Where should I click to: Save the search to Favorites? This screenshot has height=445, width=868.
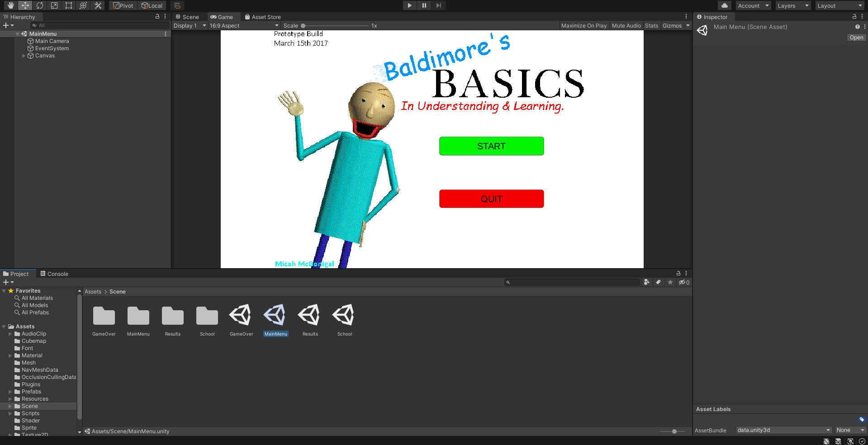pos(670,282)
